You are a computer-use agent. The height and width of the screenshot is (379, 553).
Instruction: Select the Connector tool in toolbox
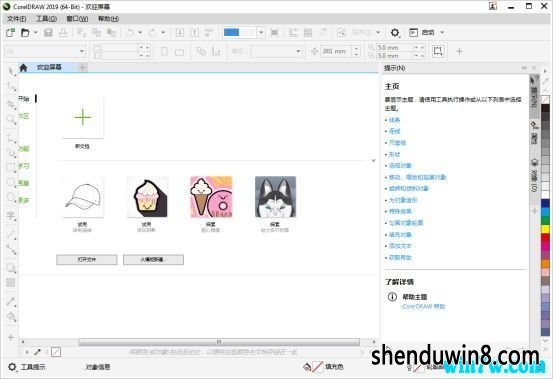(x=11, y=249)
